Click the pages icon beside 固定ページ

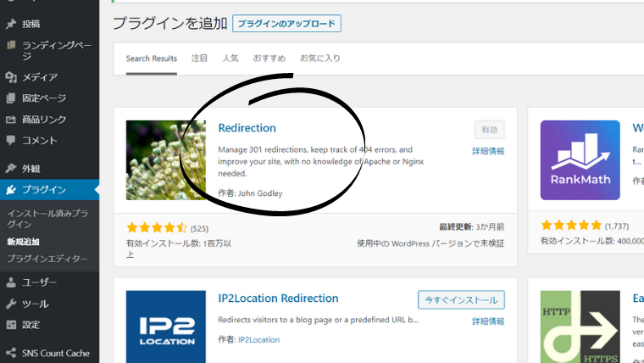click(x=11, y=98)
